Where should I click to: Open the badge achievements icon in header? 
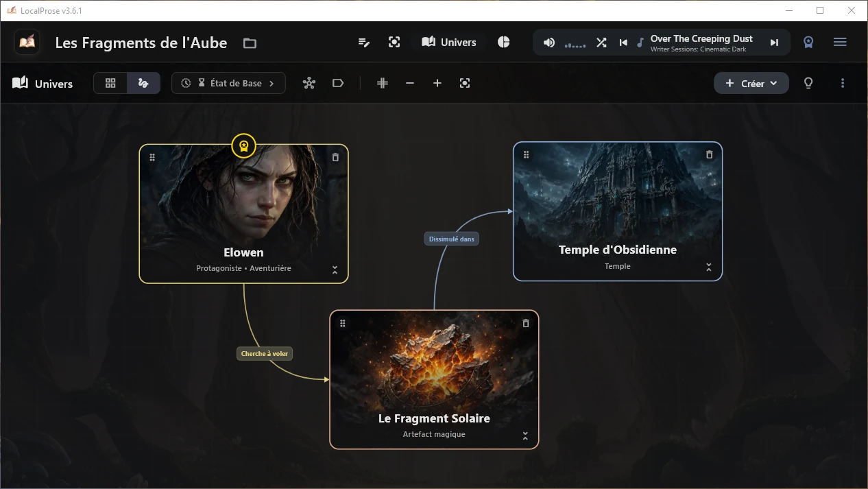(x=809, y=43)
